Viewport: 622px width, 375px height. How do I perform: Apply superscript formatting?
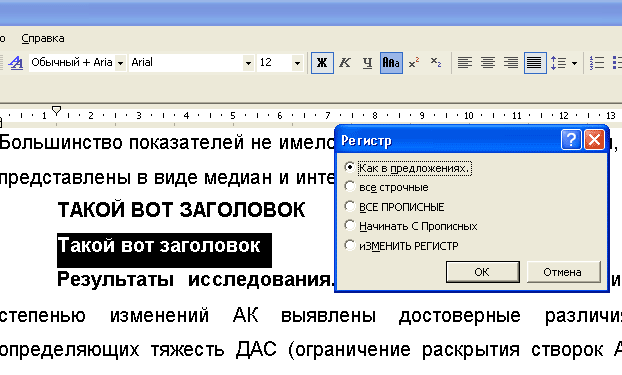pyautogui.click(x=414, y=63)
